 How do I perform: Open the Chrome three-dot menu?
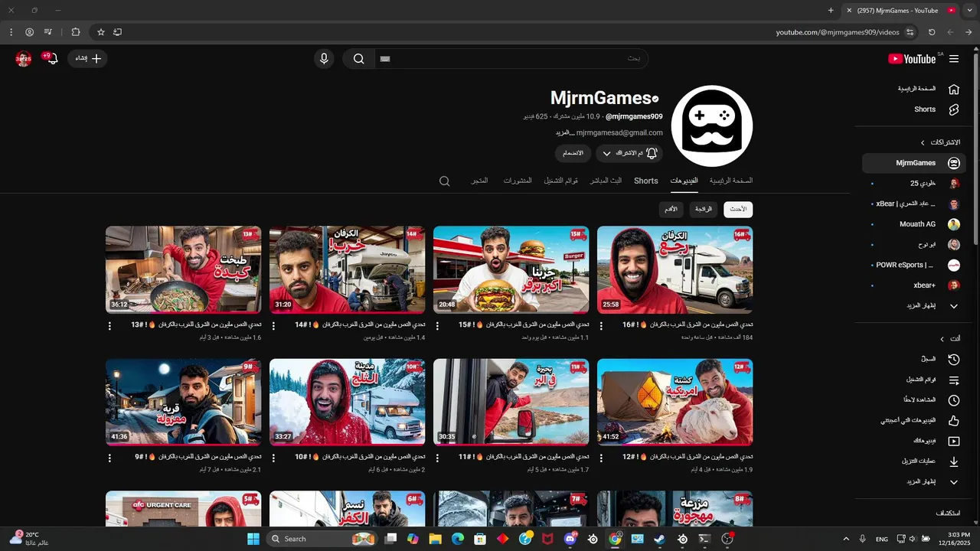[11, 32]
